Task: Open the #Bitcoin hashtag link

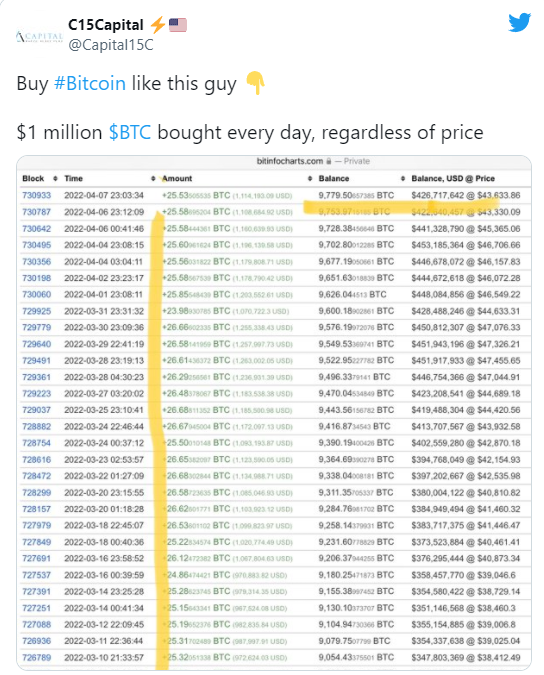Action: (90, 83)
